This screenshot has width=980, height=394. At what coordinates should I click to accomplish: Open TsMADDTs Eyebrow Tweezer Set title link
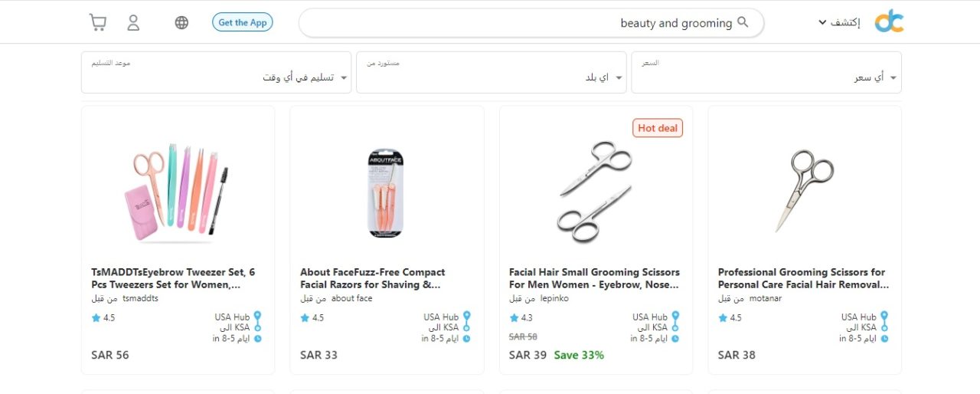(173, 278)
